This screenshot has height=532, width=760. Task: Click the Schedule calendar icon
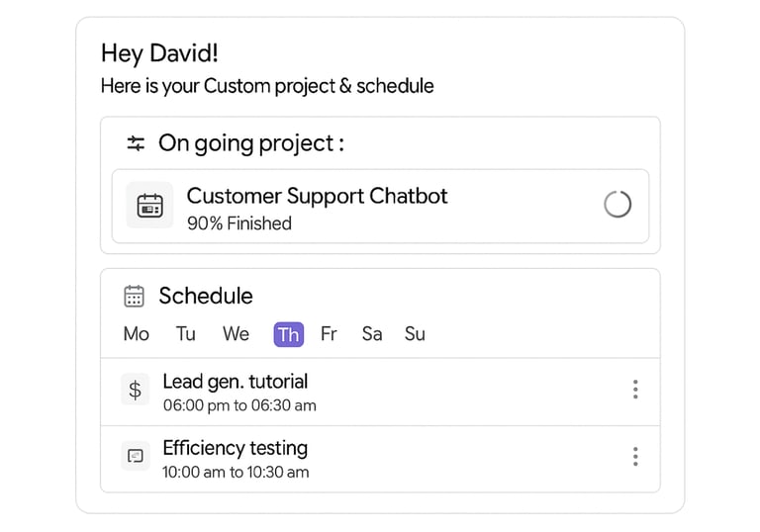135,297
